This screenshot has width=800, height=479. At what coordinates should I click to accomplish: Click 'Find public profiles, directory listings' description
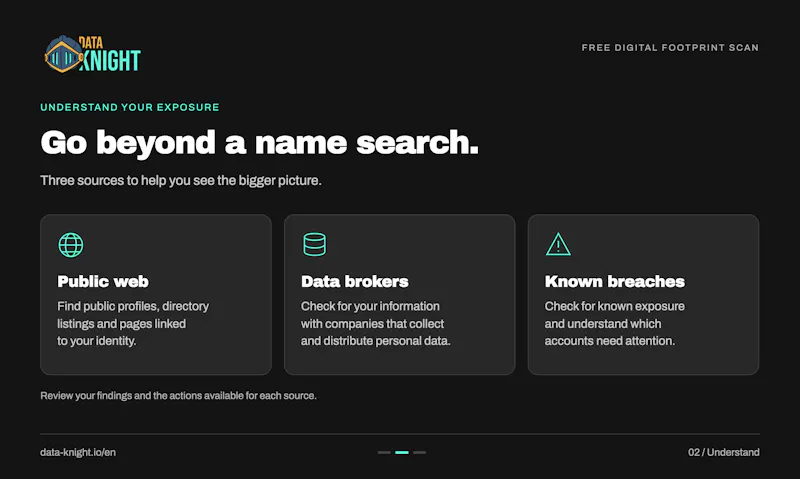pos(133,323)
